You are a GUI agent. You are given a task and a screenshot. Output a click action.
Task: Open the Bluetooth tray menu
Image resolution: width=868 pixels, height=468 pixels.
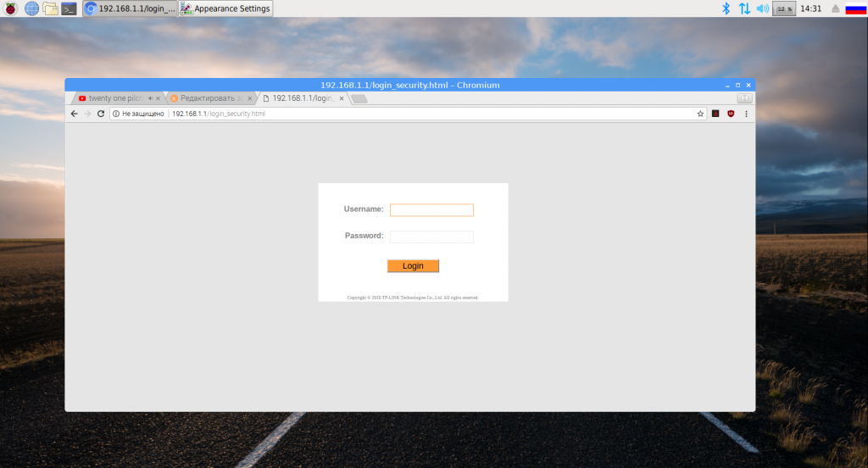click(x=726, y=8)
